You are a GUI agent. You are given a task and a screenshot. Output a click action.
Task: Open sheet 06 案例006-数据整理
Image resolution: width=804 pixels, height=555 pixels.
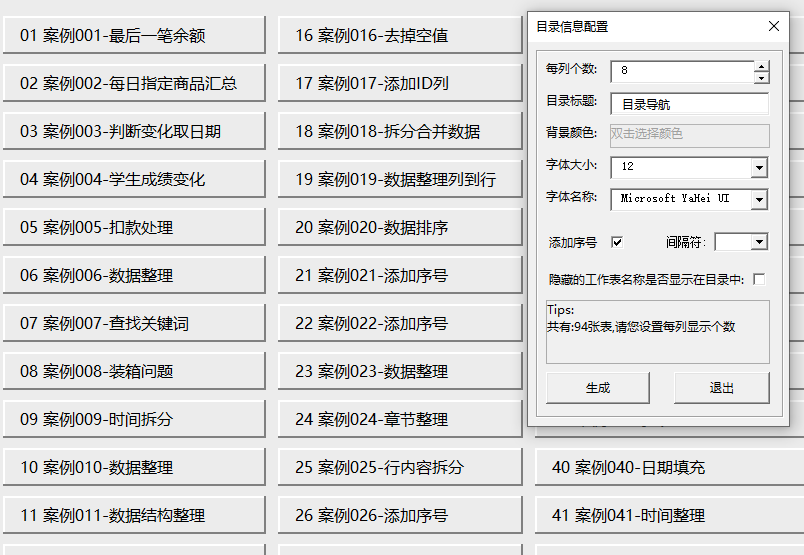click(134, 275)
